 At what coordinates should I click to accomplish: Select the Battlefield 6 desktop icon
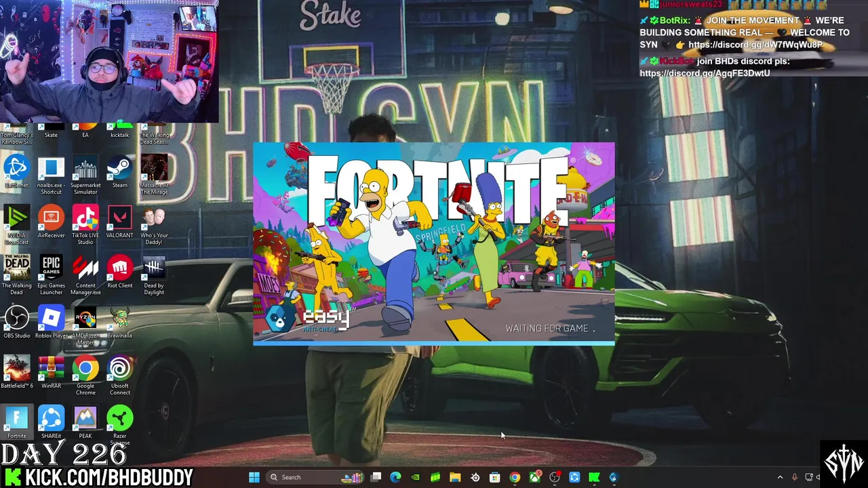pos(16,372)
